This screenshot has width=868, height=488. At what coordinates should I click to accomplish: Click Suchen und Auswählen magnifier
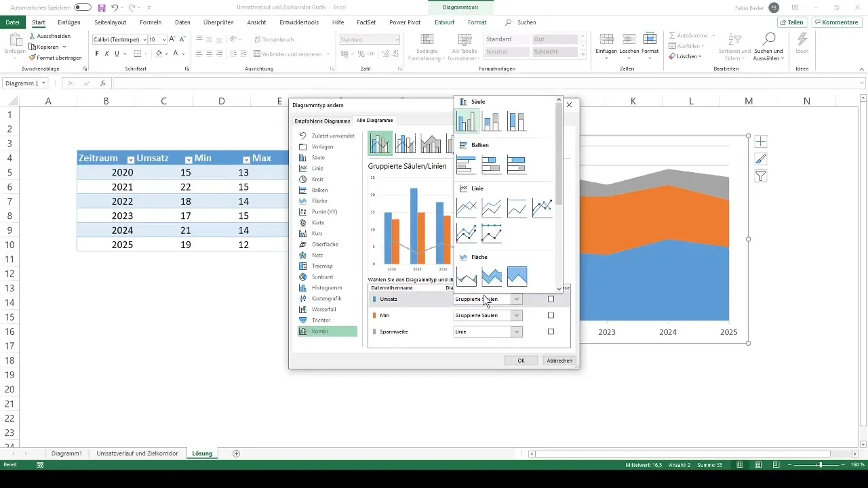[769, 47]
